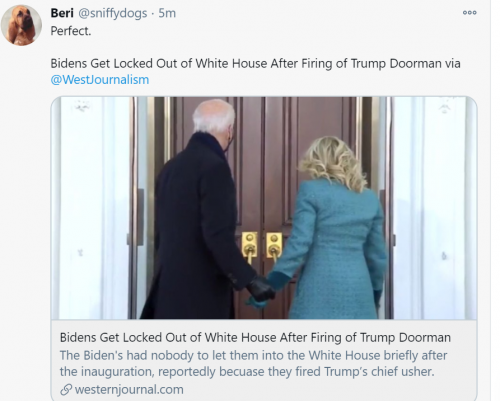Click the tweet text "Perfect."
The height and width of the screenshot is (401, 500).
tap(71, 31)
